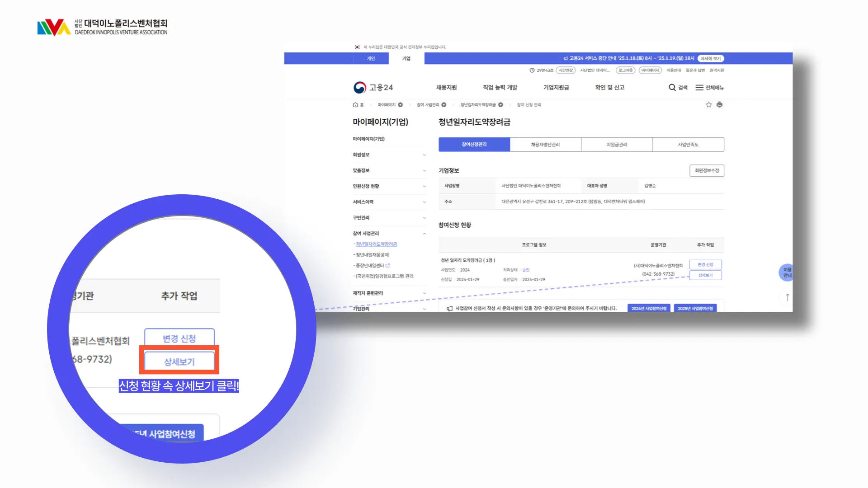Image resolution: width=868 pixels, height=488 pixels.
Task: Switch to the 지원금관리 tab
Action: coord(617,145)
